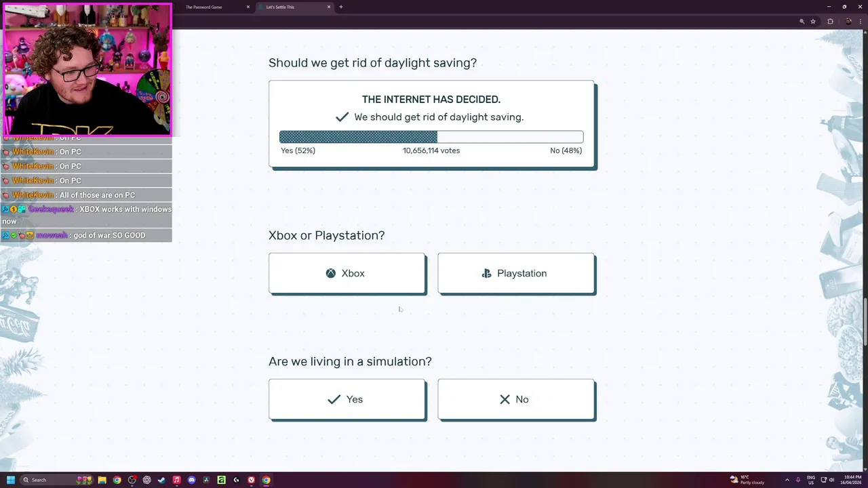
Task: Open Logitech G HUB from the taskbar
Action: click(x=236, y=480)
